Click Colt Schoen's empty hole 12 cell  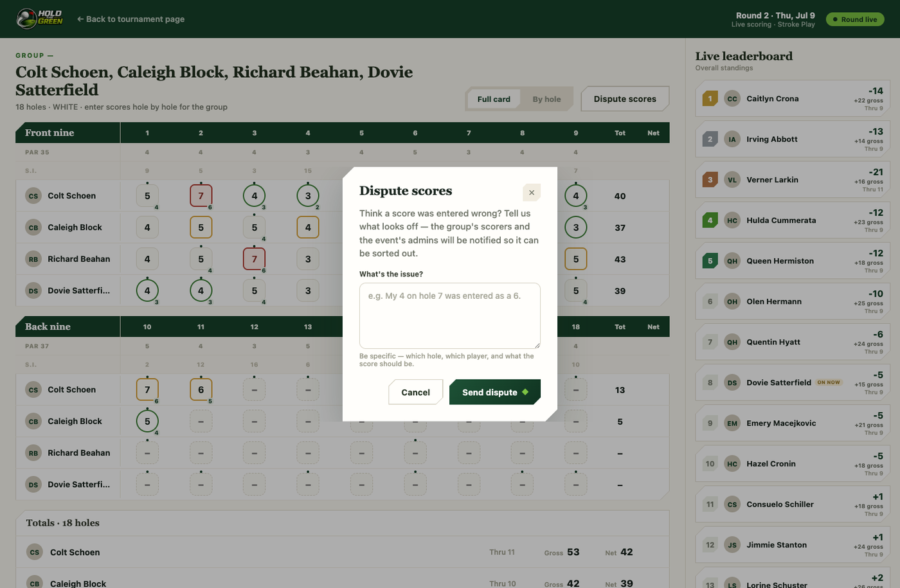point(255,389)
